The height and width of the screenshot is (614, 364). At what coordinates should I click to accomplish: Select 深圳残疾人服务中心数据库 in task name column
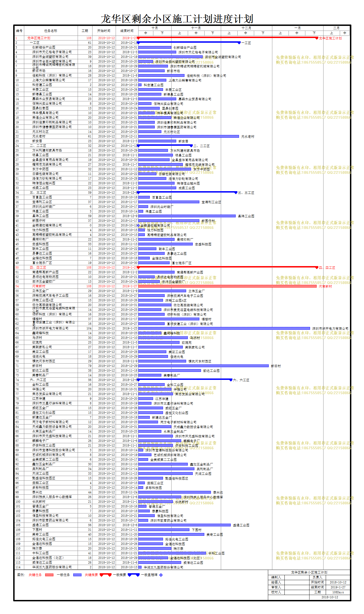52,497
